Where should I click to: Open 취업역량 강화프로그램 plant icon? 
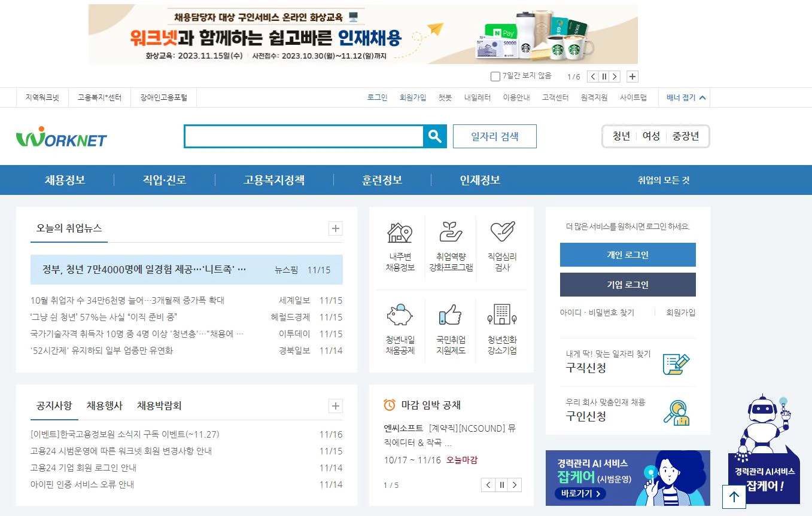click(x=451, y=232)
